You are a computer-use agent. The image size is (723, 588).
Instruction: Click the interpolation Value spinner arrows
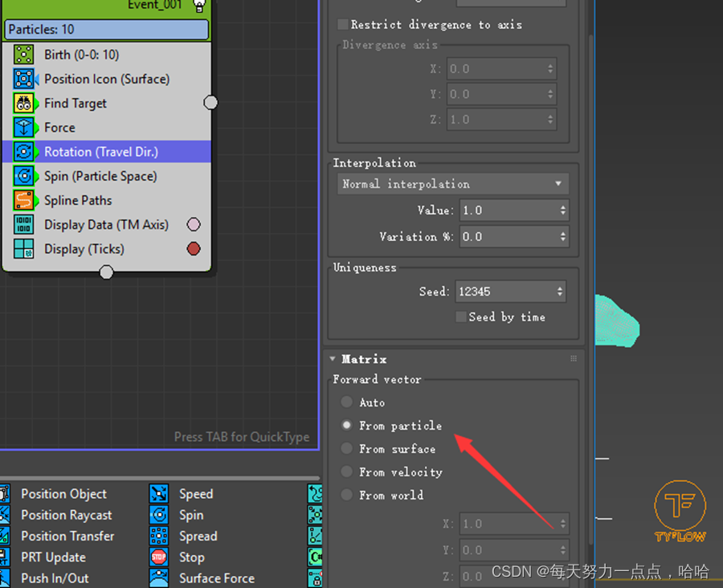pyautogui.click(x=563, y=210)
